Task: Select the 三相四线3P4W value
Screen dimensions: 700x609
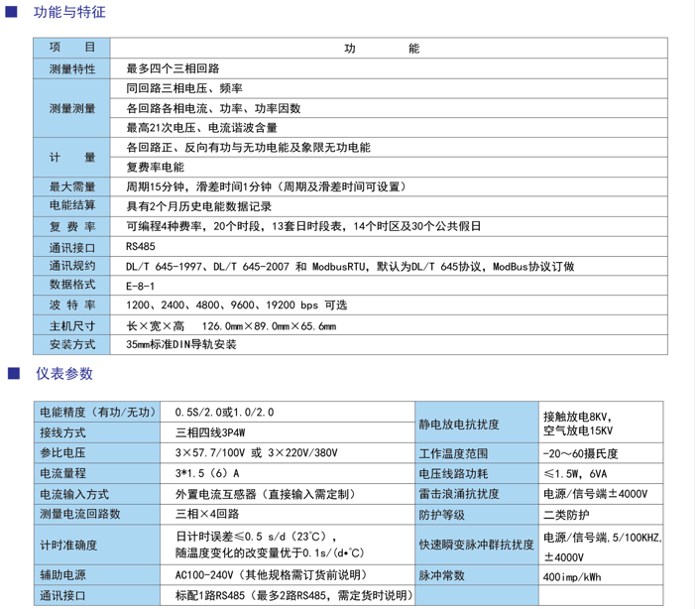Action: [x=210, y=432]
